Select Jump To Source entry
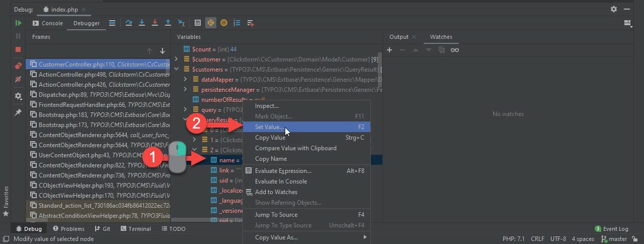The width and height of the screenshot is (644, 244). coord(306,215)
